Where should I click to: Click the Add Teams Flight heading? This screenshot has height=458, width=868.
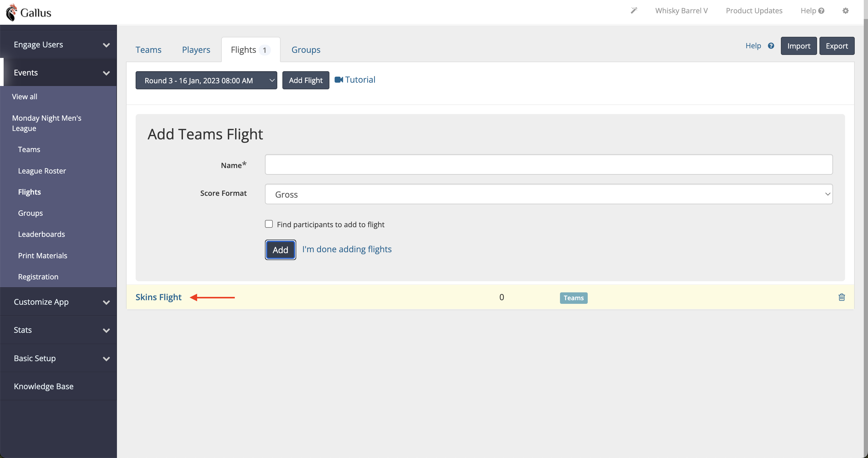[x=205, y=134]
